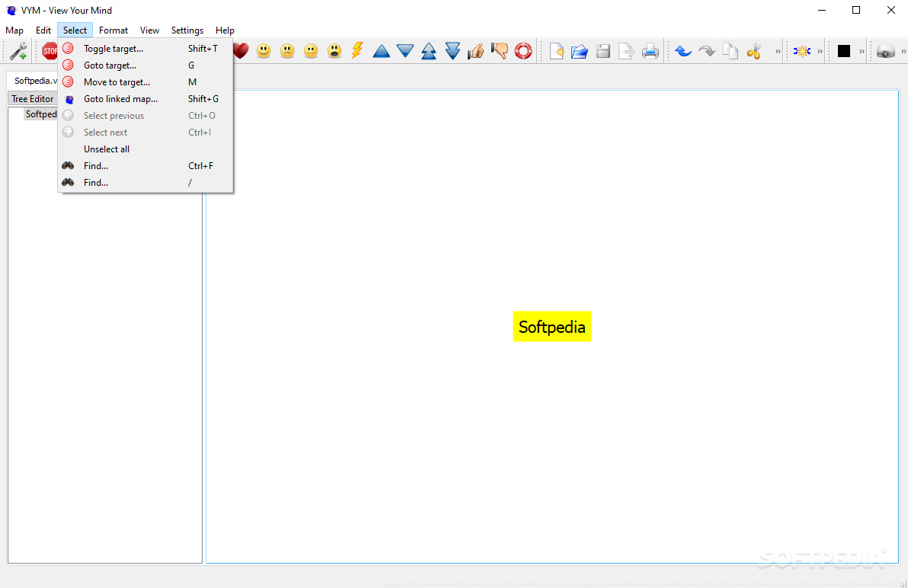Undo with the blue curved arrow
This screenshot has width=908, height=588.
[x=683, y=51]
